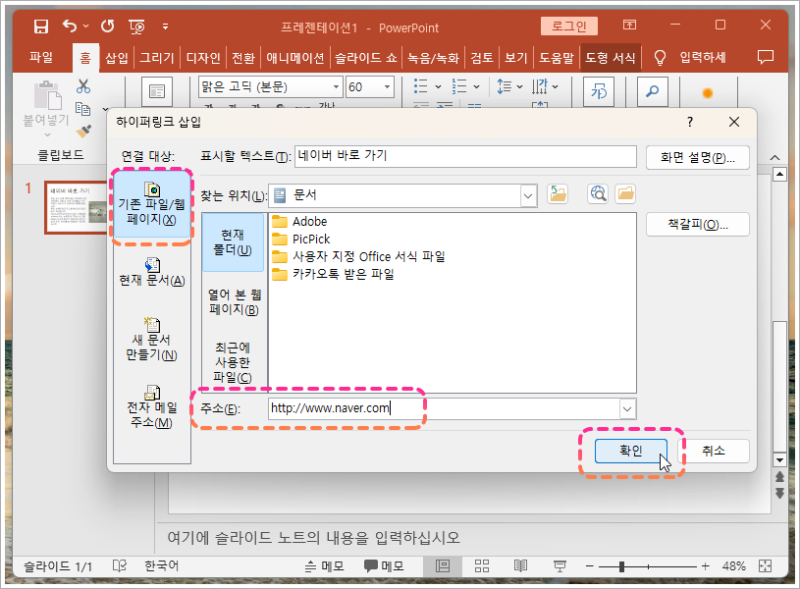Open the 도움말 tab

coord(557,58)
